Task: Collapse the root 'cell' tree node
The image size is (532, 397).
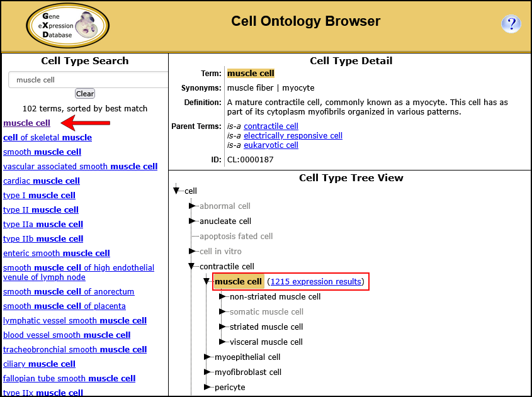Action: click(x=177, y=191)
